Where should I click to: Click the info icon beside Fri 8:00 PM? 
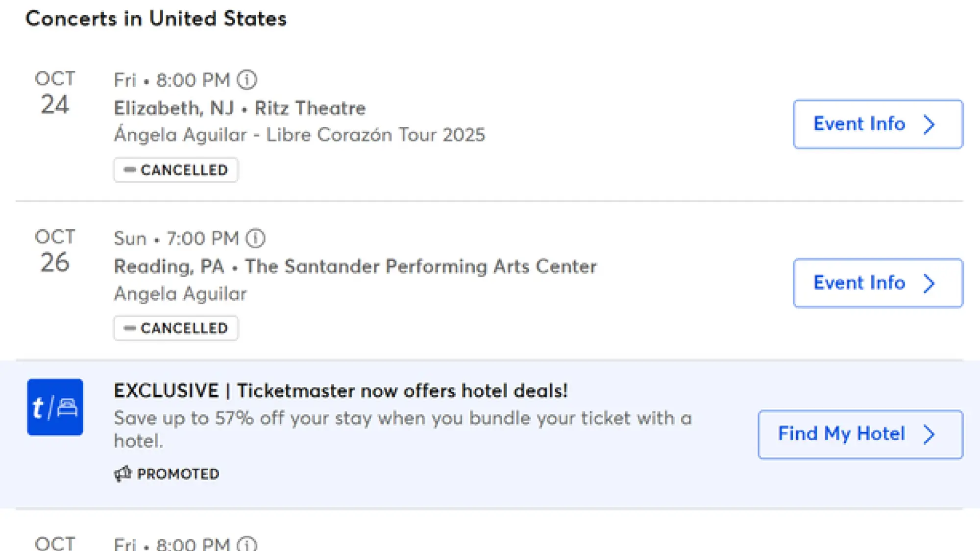point(247,80)
